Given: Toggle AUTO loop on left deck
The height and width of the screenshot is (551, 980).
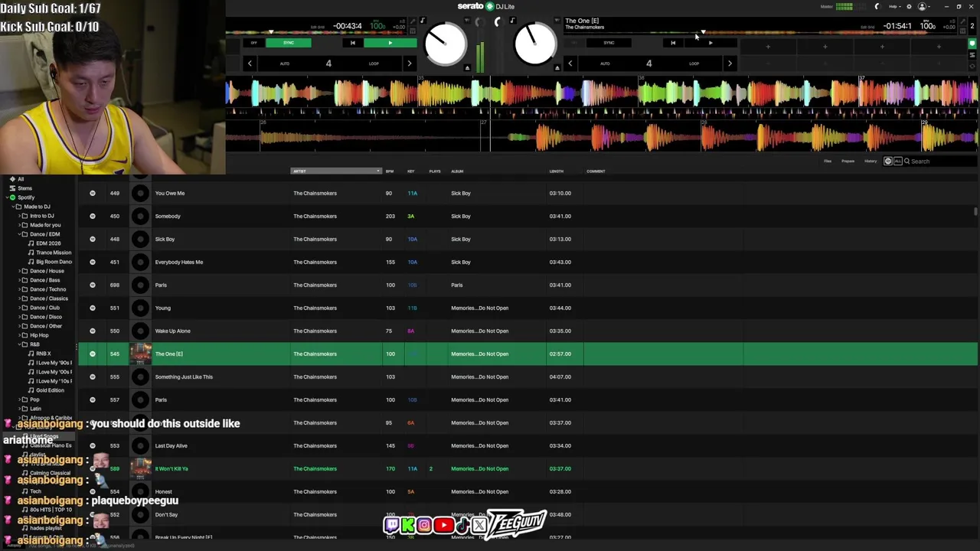Looking at the screenshot, I should point(285,64).
